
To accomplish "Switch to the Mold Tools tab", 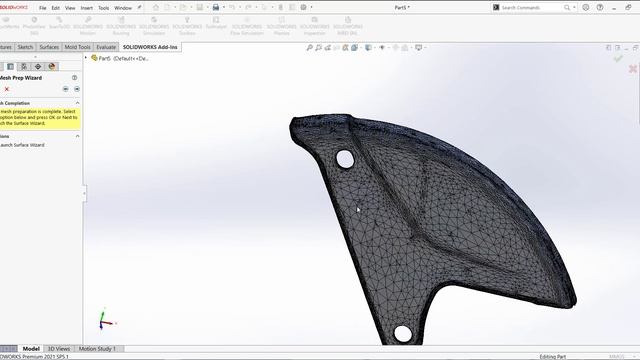I will (x=78, y=47).
